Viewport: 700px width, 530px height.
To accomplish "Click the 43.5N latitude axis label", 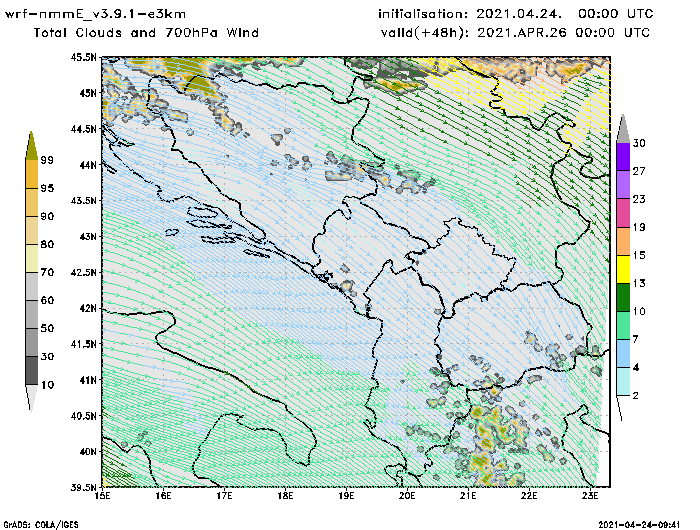I will click(83, 200).
